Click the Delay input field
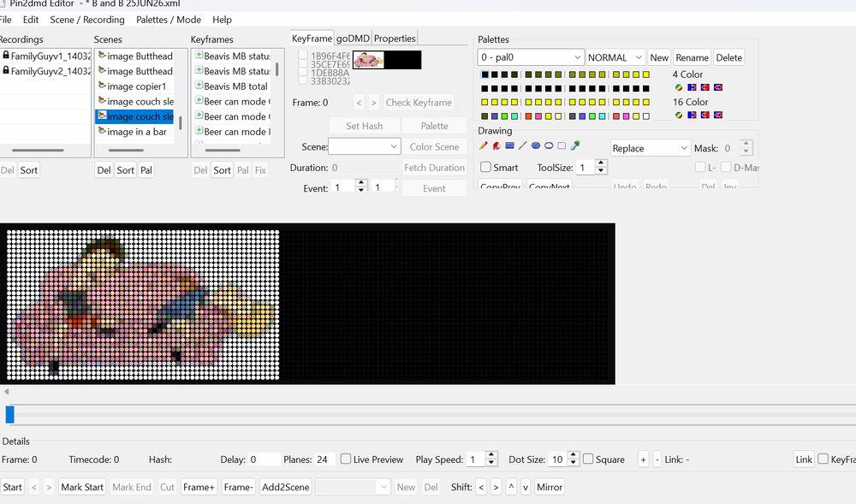Image resolution: width=856 pixels, height=504 pixels. [x=264, y=460]
